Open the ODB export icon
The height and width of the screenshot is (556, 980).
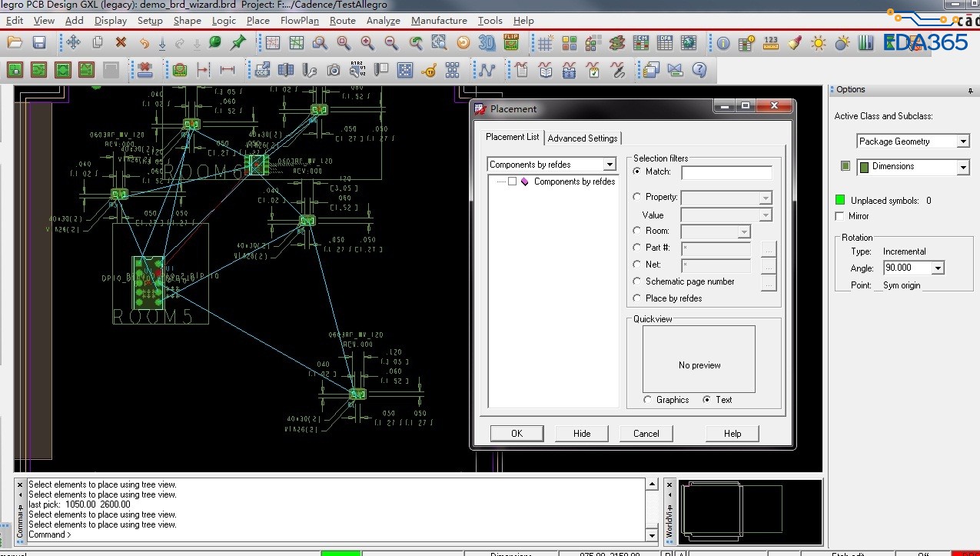262,71
